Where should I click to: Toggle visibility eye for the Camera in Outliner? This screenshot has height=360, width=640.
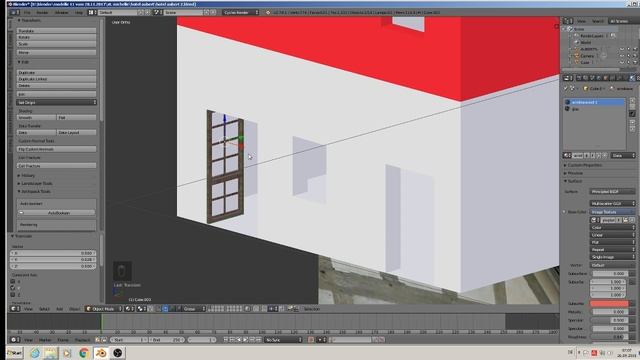622,56
